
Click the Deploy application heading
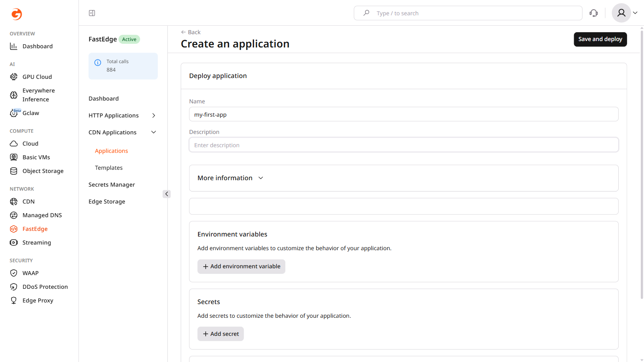point(218,76)
